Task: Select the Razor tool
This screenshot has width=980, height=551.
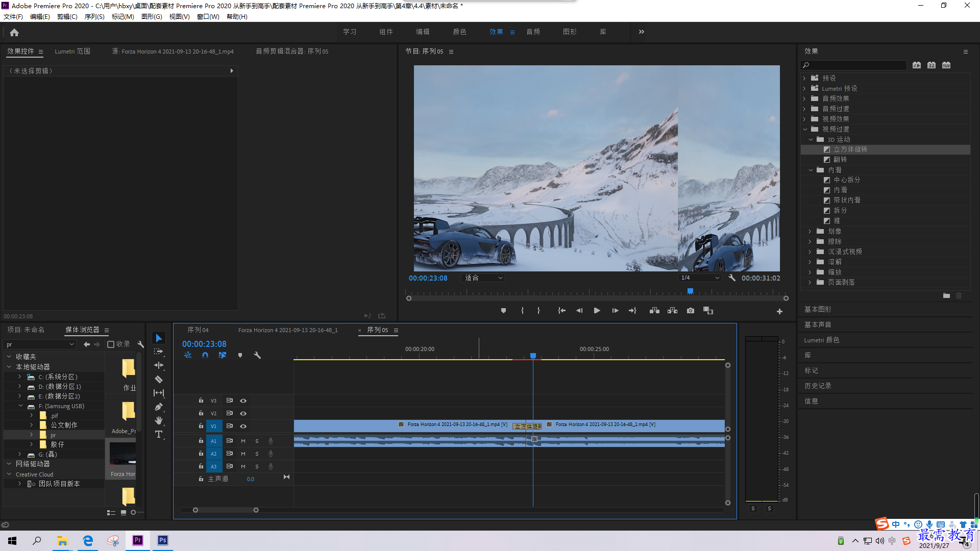Action: pos(159,379)
